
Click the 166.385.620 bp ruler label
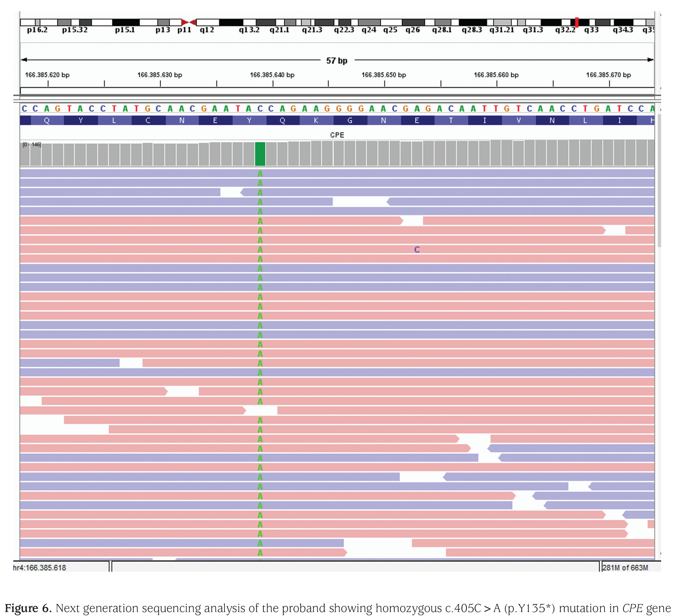tap(47, 75)
